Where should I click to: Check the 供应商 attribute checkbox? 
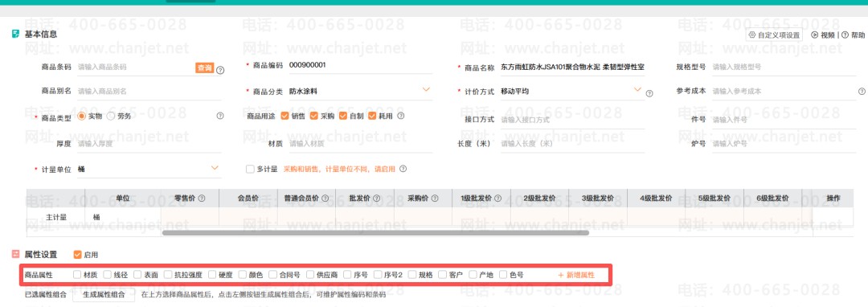[x=309, y=274]
